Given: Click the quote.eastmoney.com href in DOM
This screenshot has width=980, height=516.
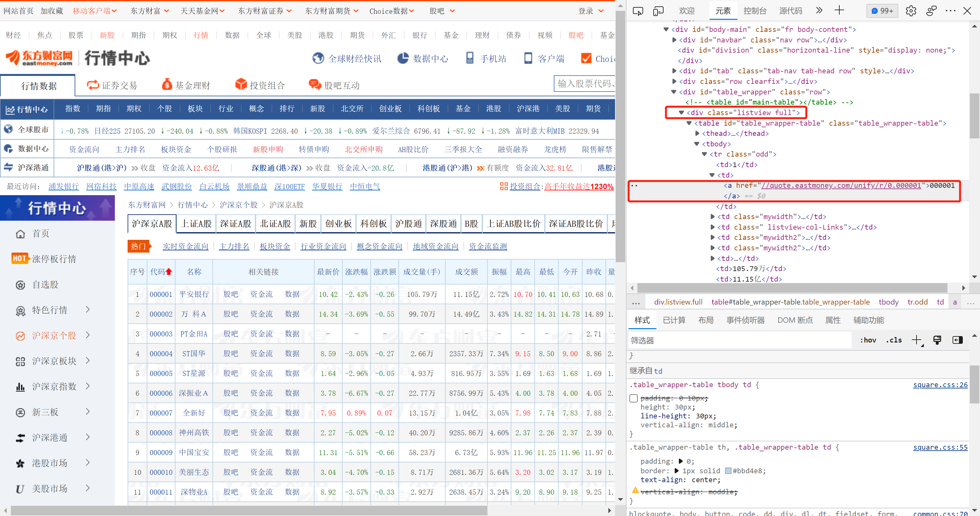Looking at the screenshot, I should click(841, 186).
